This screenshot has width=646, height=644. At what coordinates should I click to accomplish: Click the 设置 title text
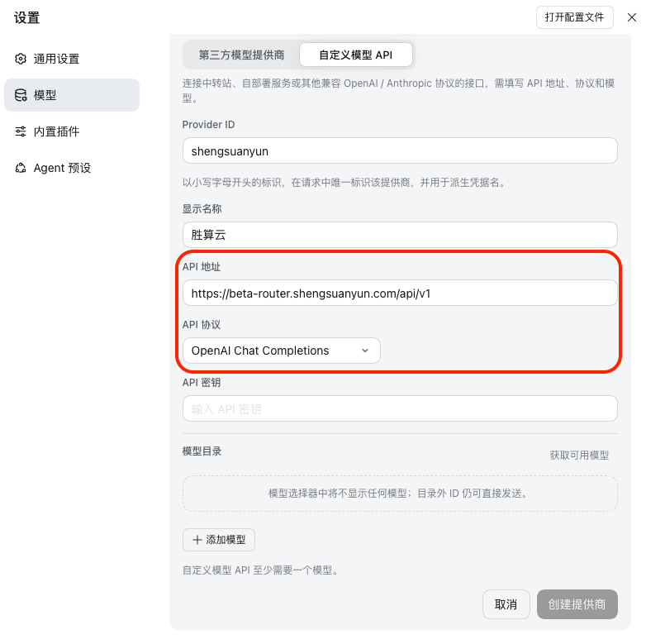click(26, 17)
